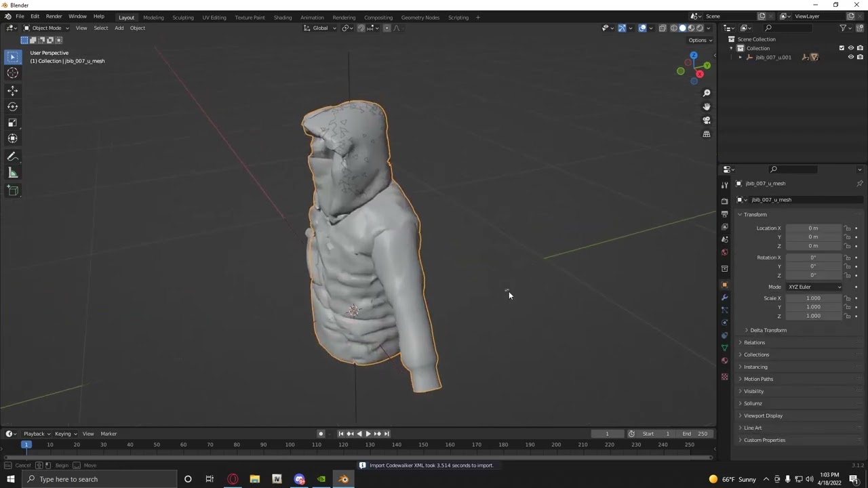Switch to wireframe viewport shading
868x488 pixels.
tap(673, 28)
